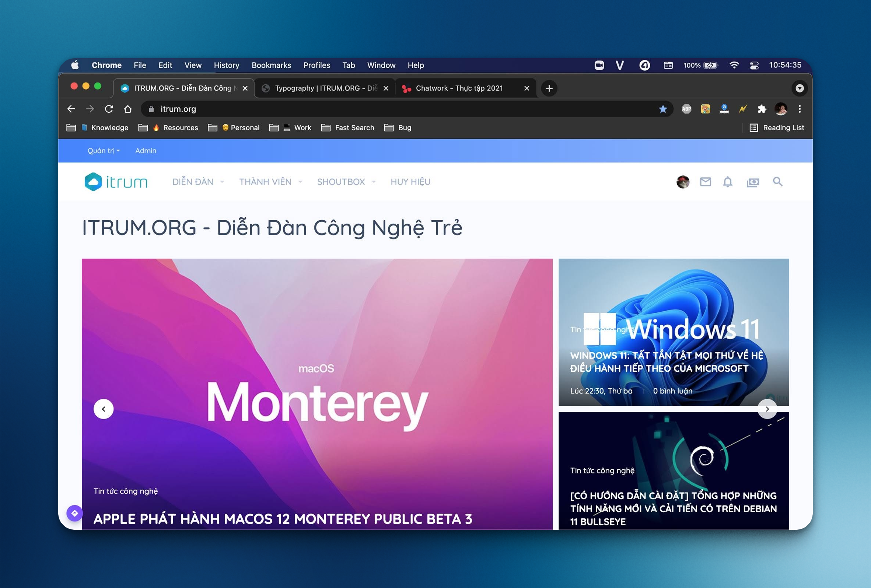The height and width of the screenshot is (588, 871).
Task: Open the Work bookmarks folder
Action: [x=290, y=128]
